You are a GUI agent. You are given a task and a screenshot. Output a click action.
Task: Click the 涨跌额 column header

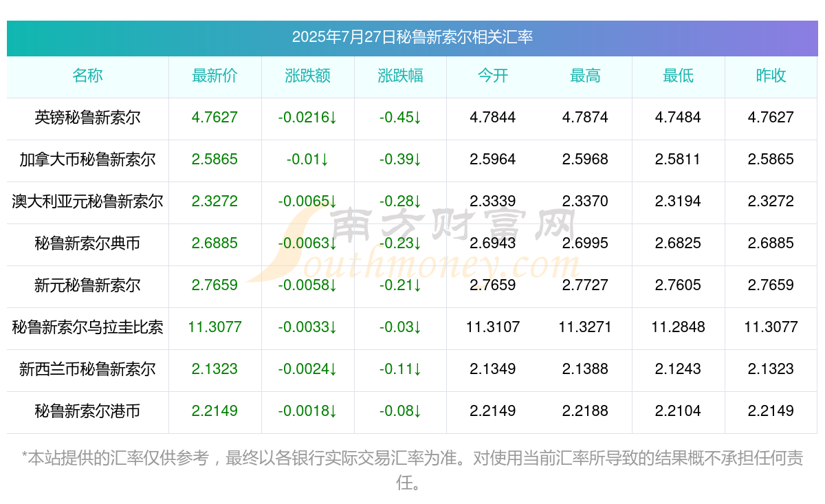pyautogui.click(x=307, y=76)
